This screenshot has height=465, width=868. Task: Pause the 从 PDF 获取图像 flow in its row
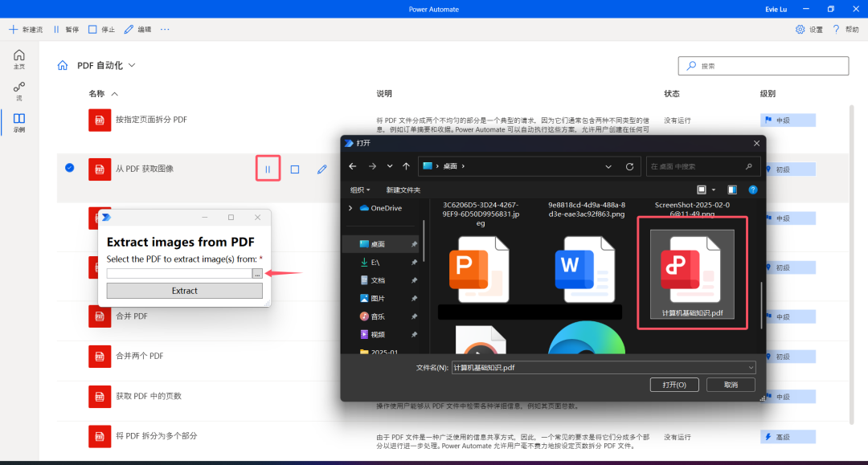(268, 169)
